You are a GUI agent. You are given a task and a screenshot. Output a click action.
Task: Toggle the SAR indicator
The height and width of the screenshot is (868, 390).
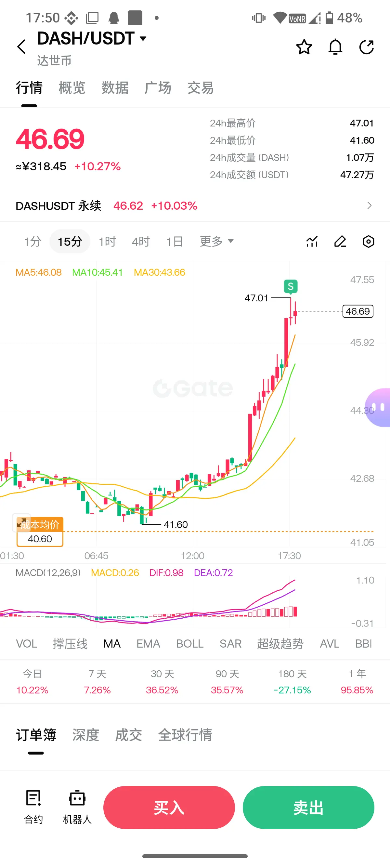pyautogui.click(x=230, y=644)
